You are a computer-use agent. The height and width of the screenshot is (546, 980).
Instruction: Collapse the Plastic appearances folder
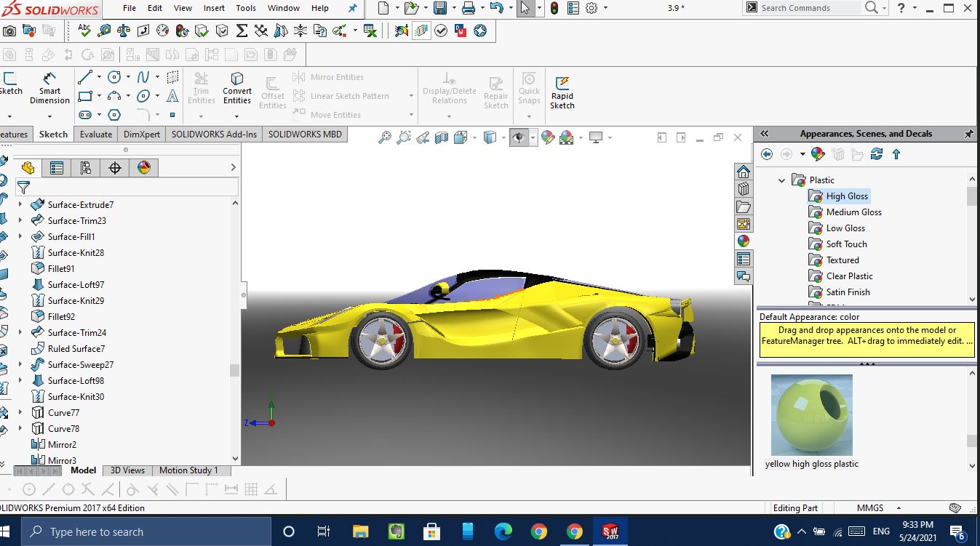coord(782,180)
